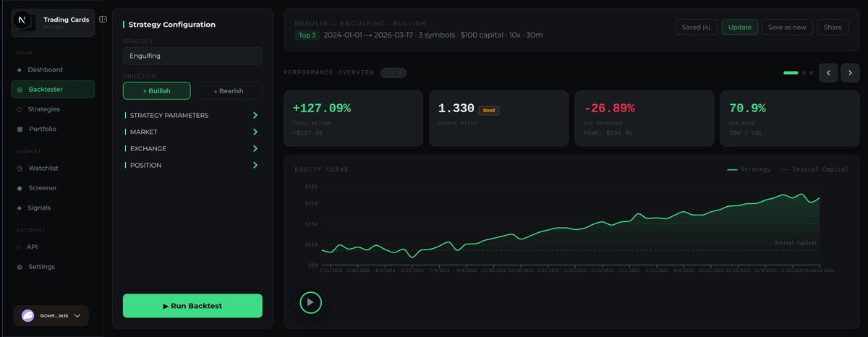Screen dimensions: 868x337
Task: Collapse the sidebar with the panel toggle icon
Action: pyautogui.click(x=103, y=20)
